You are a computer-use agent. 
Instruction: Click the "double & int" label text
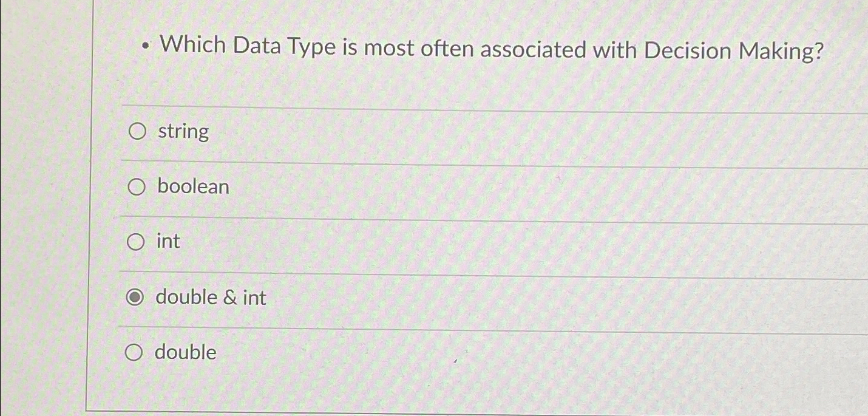[211, 298]
